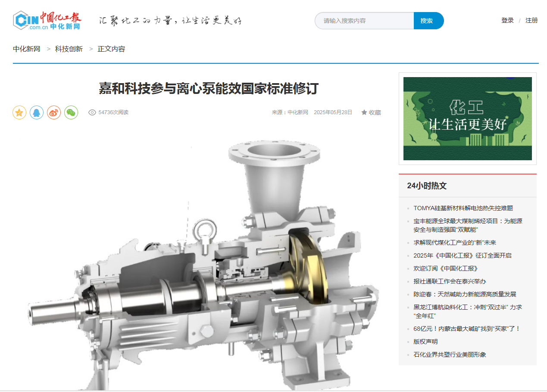Open 68亿元内蒙古最大碱矿 article

[467, 329]
